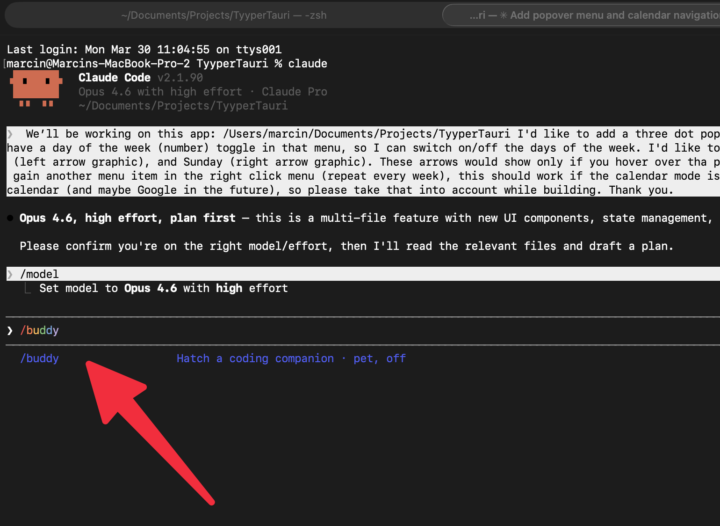Viewport: 720px width, 526px height.
Task: Click the /model command line
Action: pyautogui.click(x=363, y=274)
